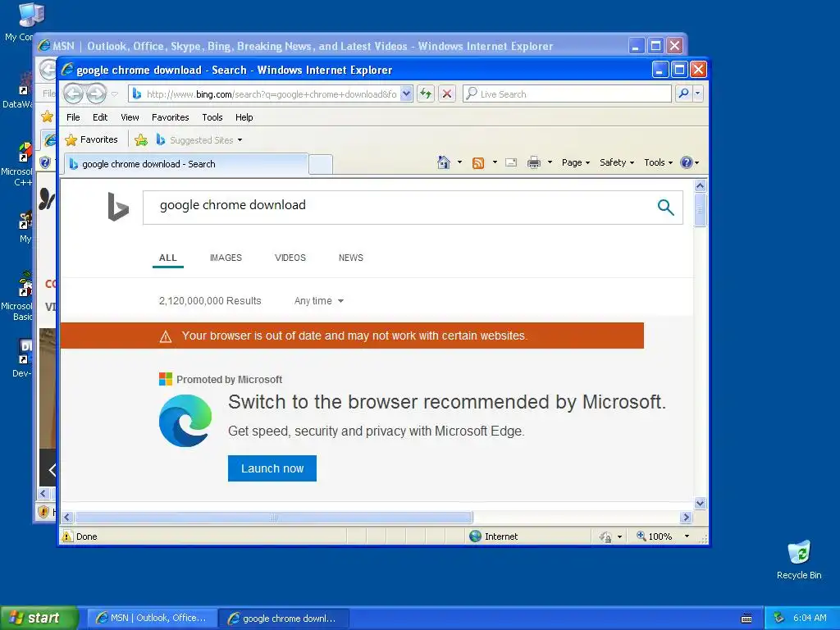The height and width of the screenshot is (630, 840).
Task: Click the Live Search box
Action: [x=567, y=94]
